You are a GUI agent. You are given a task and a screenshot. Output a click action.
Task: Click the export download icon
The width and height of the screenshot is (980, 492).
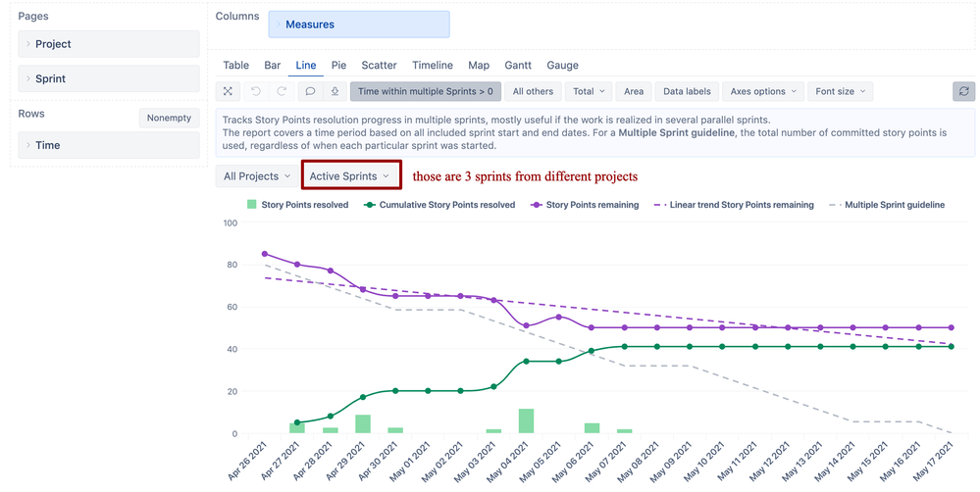click(335, 91)
